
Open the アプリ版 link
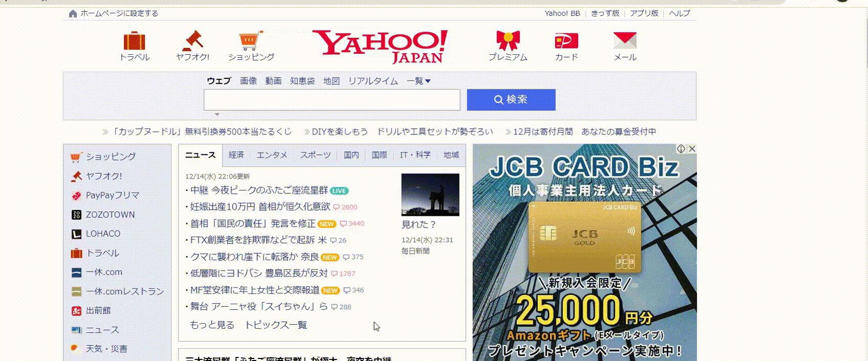pyautogui.click(x=644, y=13)
